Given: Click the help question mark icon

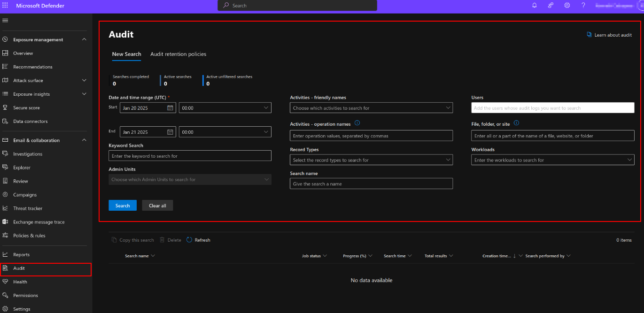Looking at the screenshot, I should [x=583, y=6].
